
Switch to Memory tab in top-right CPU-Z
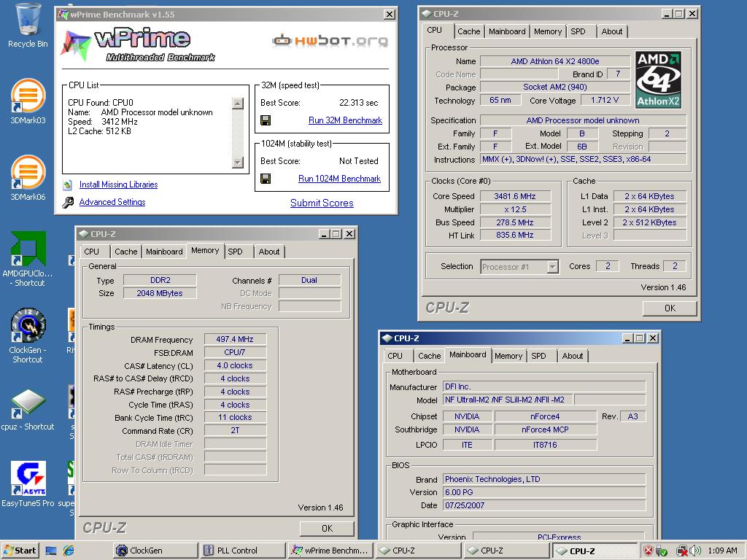pyautogui.click(x=548, y=31)
